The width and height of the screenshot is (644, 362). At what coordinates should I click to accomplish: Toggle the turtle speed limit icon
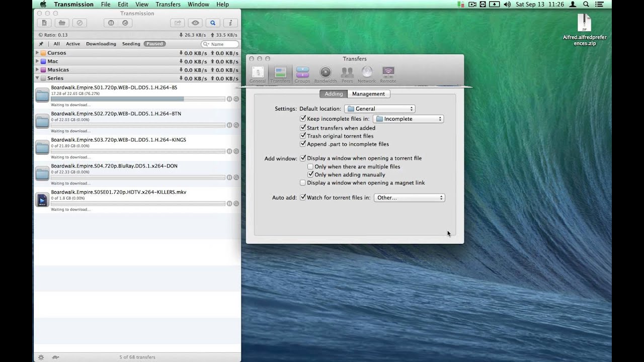point(56,357)
